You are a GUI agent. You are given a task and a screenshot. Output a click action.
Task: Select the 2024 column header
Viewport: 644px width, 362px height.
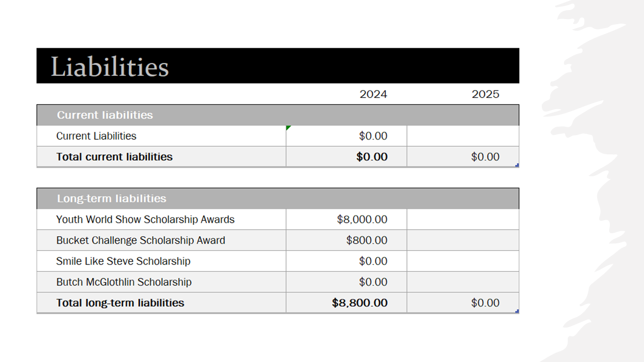pos(373,95)
